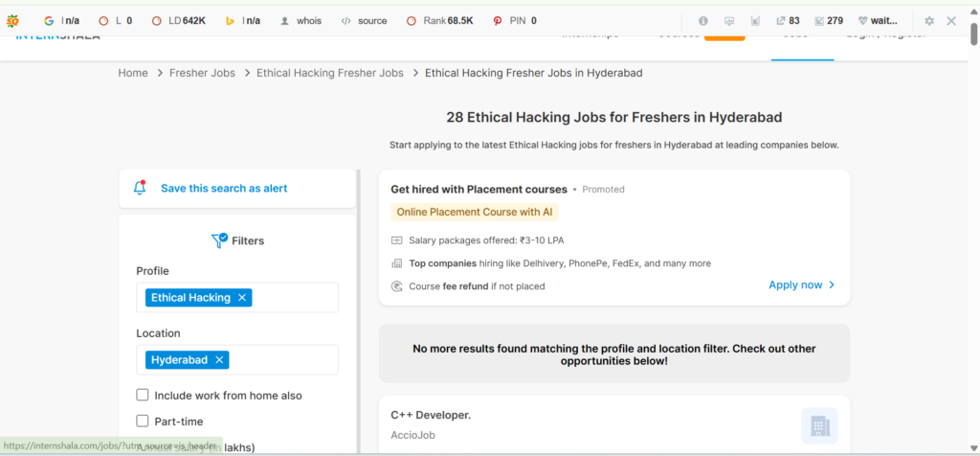Open the Pinterest PIN count
This screenshot has height=456, width=980.
click(x=515, y=21)
